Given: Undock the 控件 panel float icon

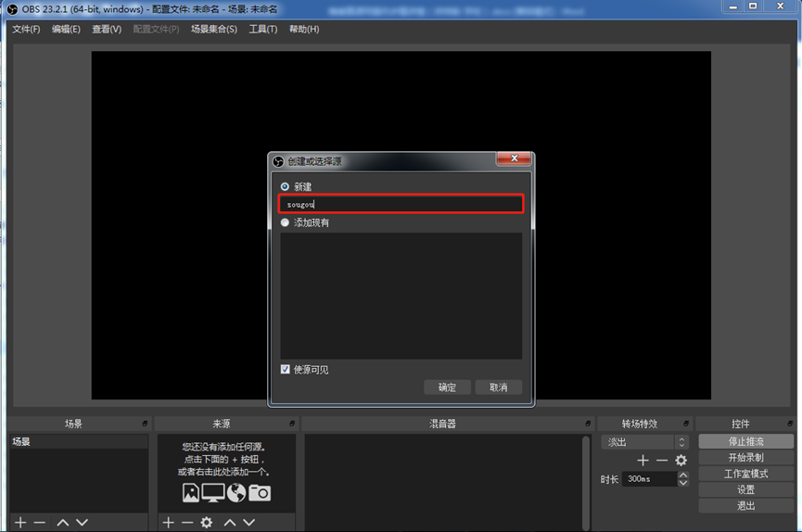Looking at the screenshot, I should click(790, 424).
